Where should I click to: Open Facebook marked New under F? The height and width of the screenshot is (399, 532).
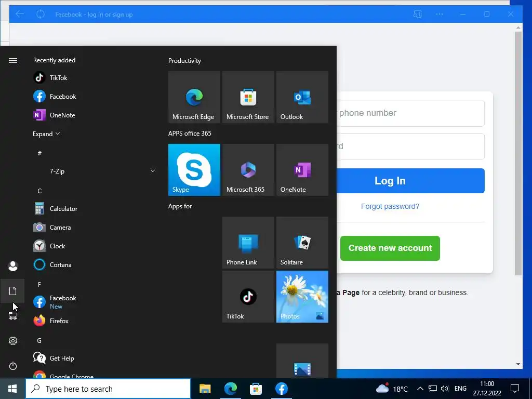[x=94, y=302]
